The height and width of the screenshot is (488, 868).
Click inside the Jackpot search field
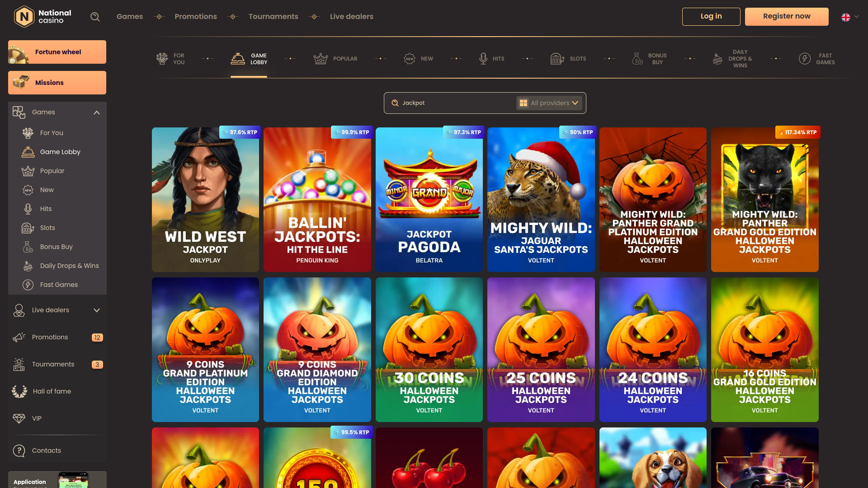[452, 103]
